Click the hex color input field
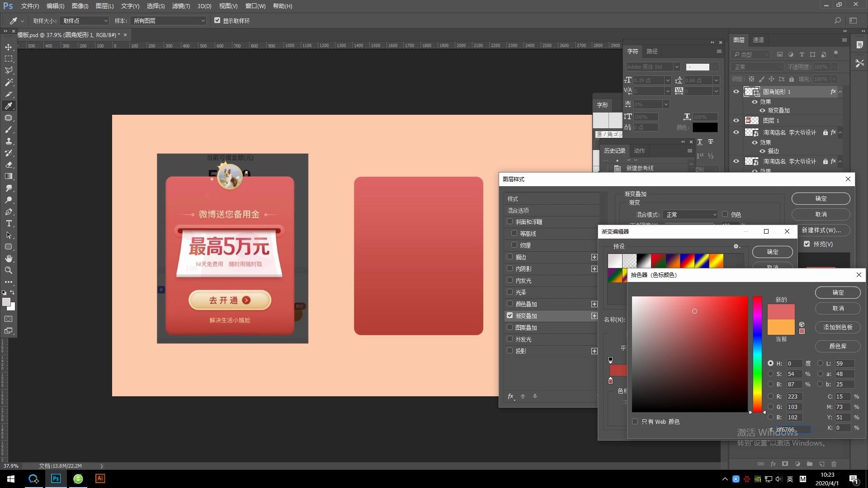Viewport: 868px width, 488px height. point(793,429)
